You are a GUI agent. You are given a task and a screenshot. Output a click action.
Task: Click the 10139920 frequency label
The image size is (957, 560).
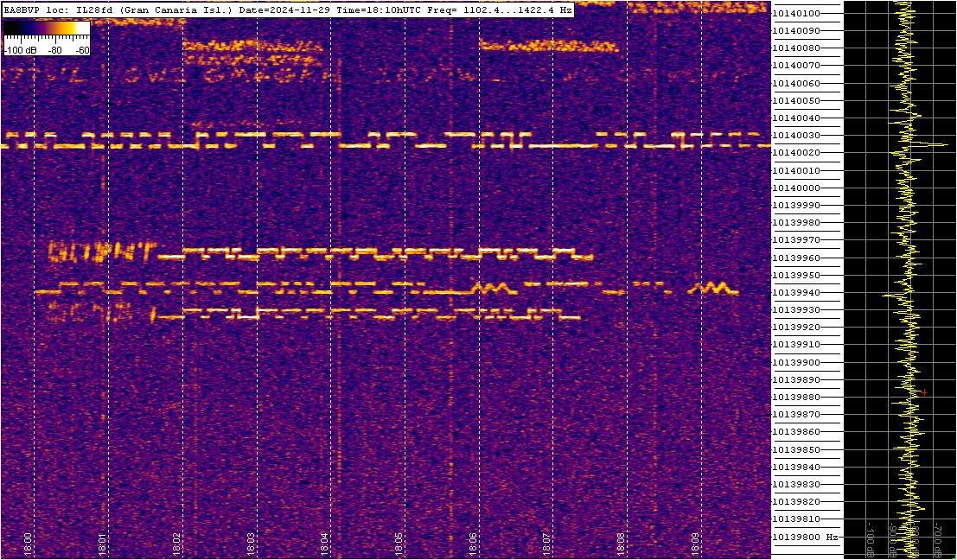pos(796,327)
